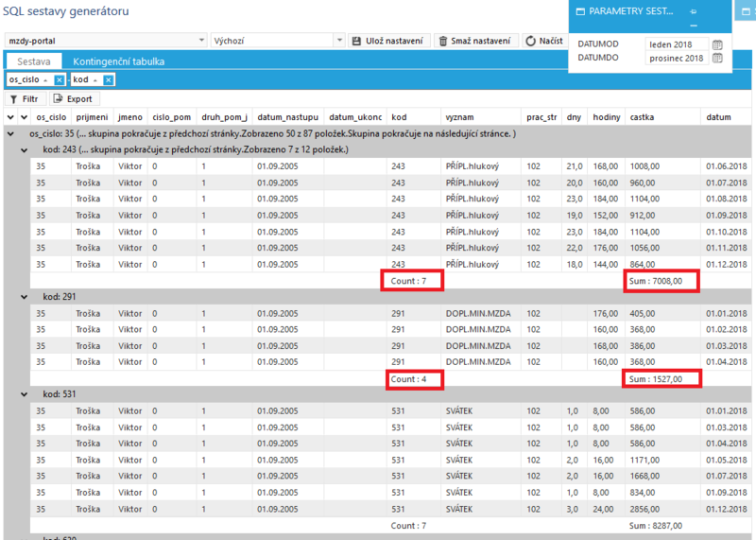Image resolution: width=756 pixels, height=540 pixels.
Task: Select row dated 01.02.2018
Action: pyautogui.click(x=390, y=330)
